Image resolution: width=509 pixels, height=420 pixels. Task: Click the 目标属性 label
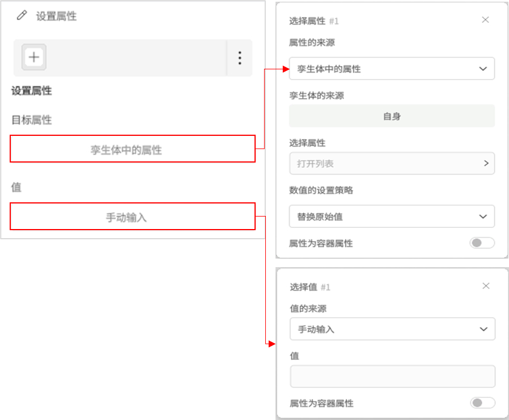pos(31,120)
